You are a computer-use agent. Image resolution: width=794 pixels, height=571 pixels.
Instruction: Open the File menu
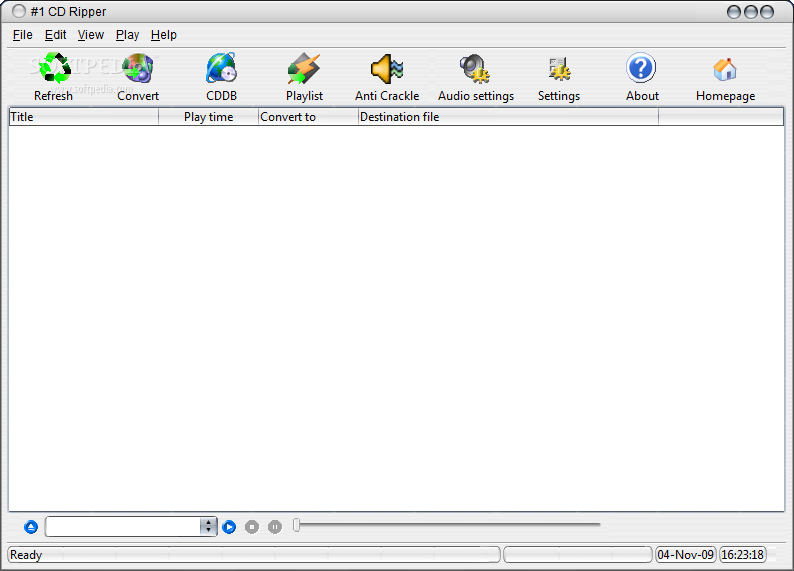pyautogui.click(x=22, y=35)
